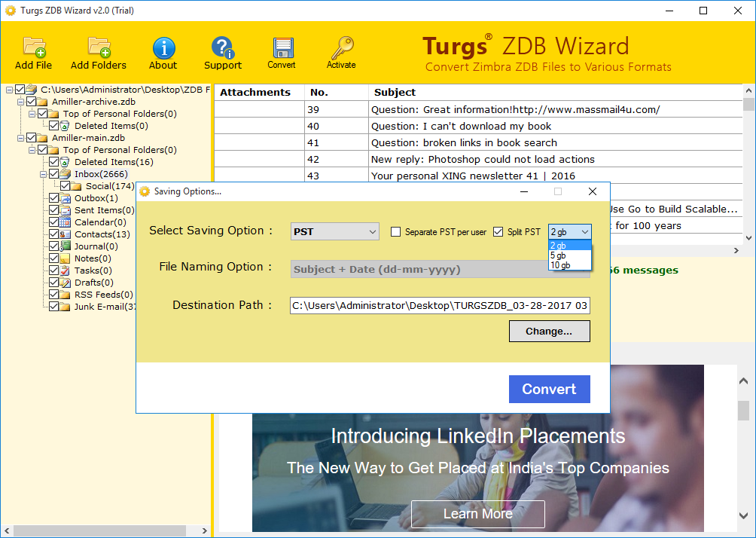Image resolution: width=756 pixels, height=538 pixels.
Task: Click the Saving Options dialog gear icon
Action: click(x=145, y=191)
